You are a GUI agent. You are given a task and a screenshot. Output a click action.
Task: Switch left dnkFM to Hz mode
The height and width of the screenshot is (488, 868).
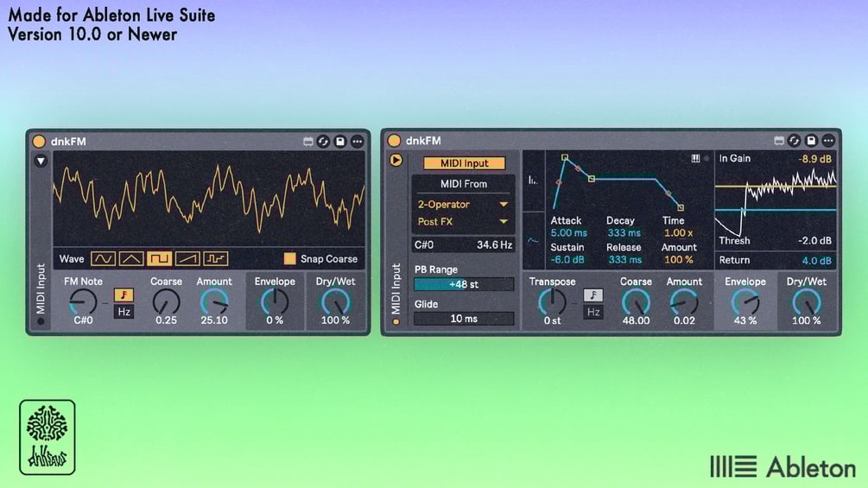124,312
